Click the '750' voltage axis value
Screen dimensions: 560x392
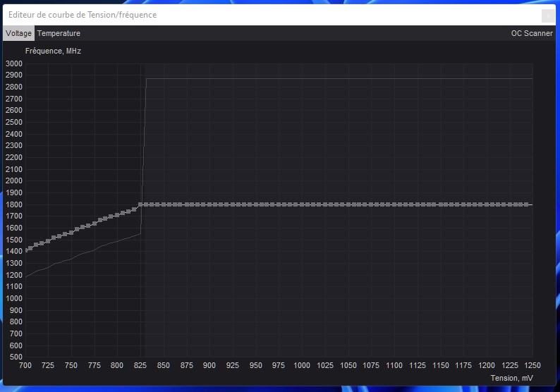pos(71,366)
